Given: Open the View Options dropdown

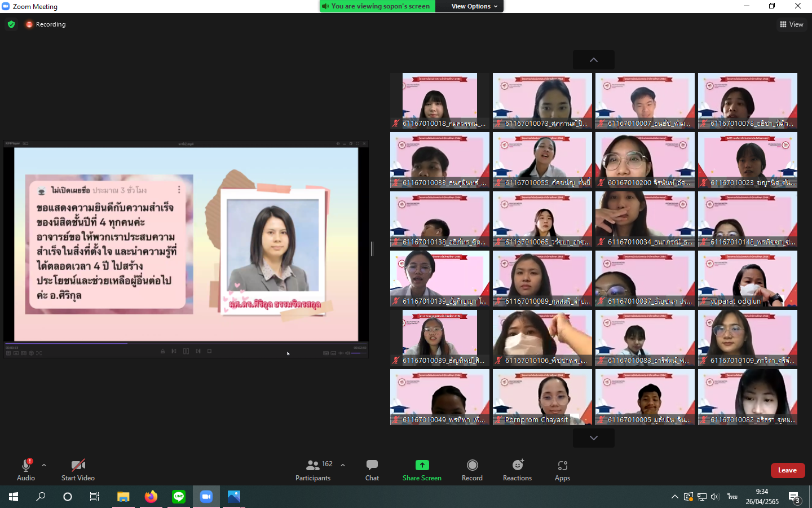Looking at the screenshot, I should (x=474, y=6).
